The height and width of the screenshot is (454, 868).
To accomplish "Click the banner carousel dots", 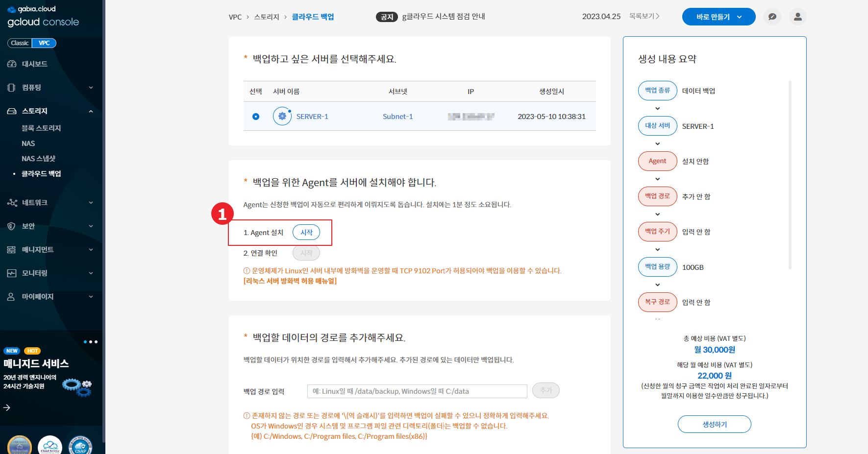I will click(91, 342).
